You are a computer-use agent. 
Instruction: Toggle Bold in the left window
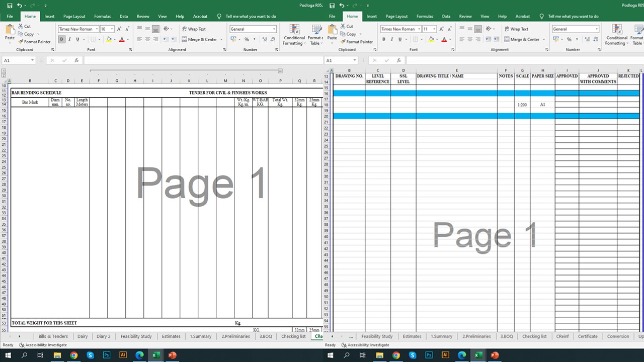[62, 39]
